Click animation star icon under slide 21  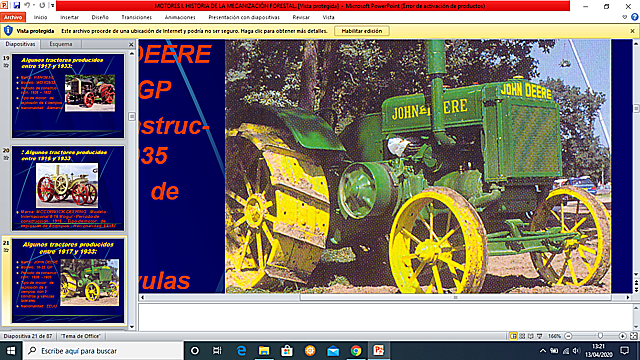[x=6, y=250]
